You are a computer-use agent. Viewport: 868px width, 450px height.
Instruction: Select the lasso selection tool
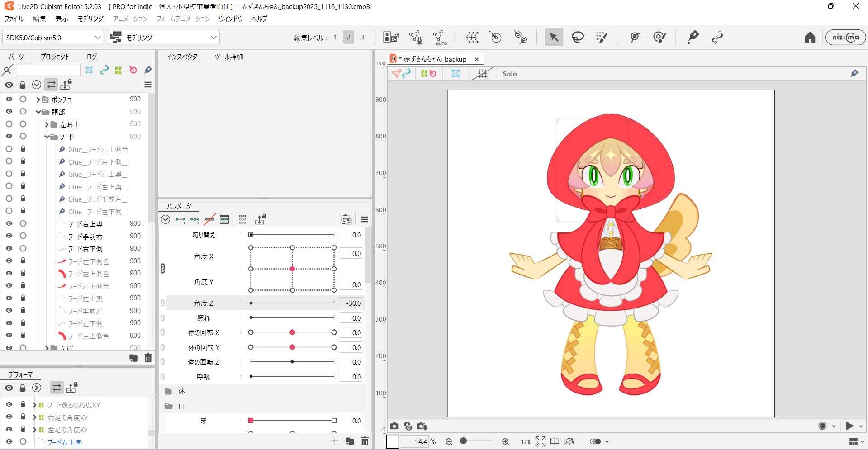[578, 37]
